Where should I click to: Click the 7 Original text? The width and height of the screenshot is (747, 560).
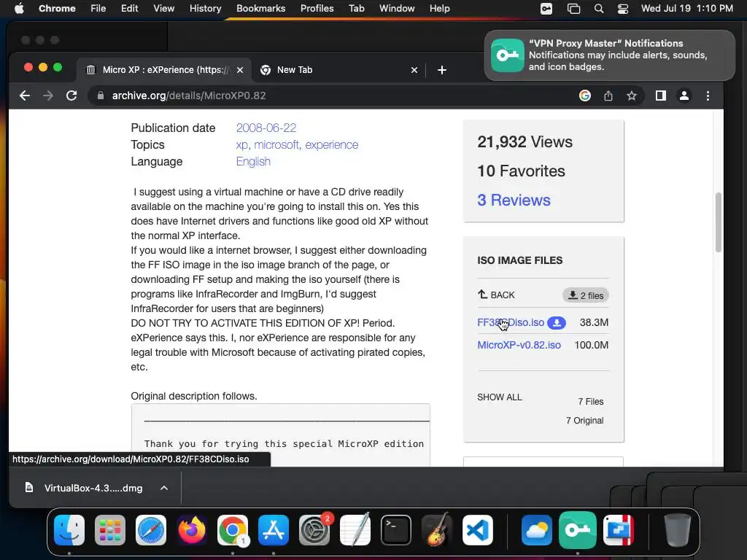pos(584,421)
